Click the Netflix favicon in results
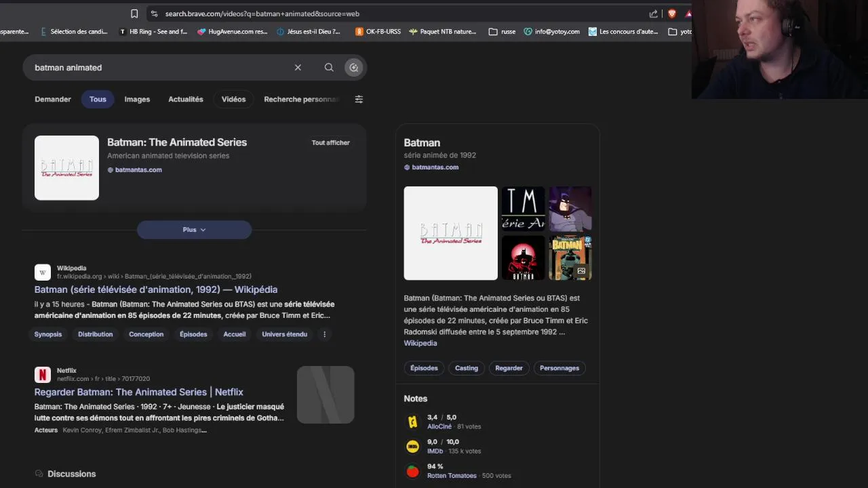Viewport: 868px width, 488px height. [x=43, y=375]
